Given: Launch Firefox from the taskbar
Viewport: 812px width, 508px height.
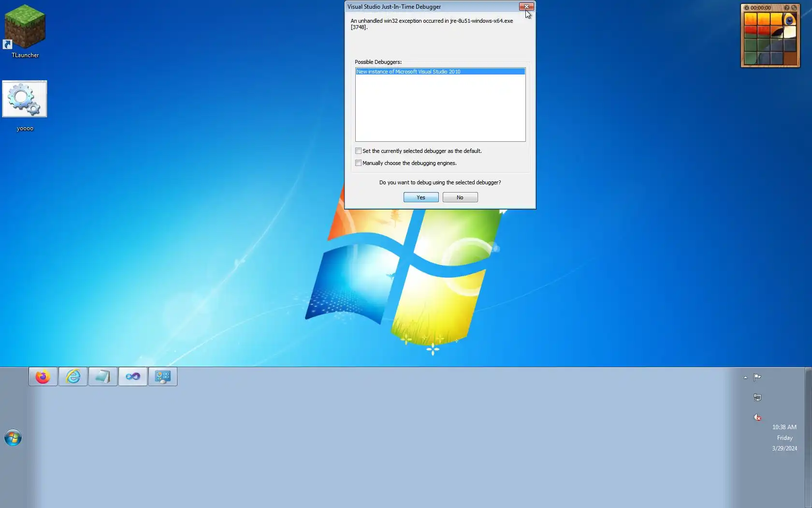Looking at the screenshot, I should pos(43,376).
